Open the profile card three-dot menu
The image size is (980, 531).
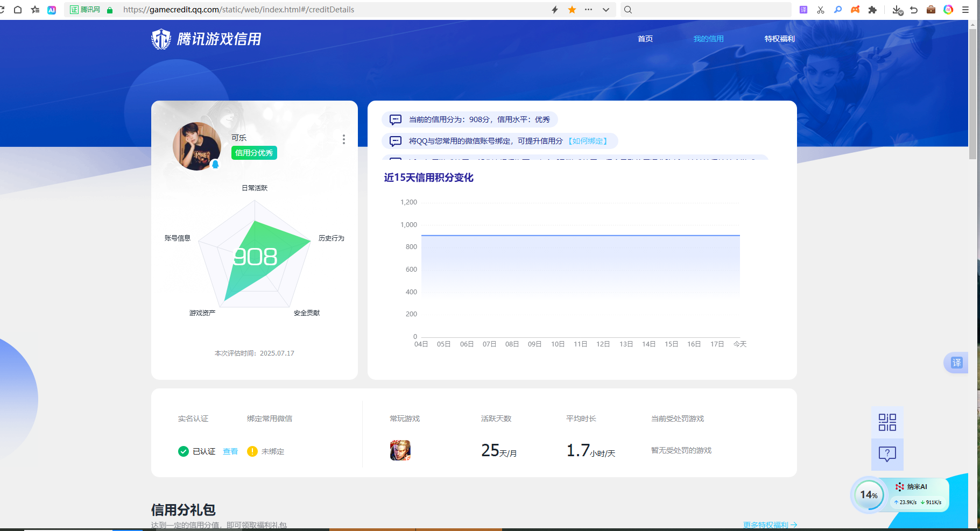(344, 139)
